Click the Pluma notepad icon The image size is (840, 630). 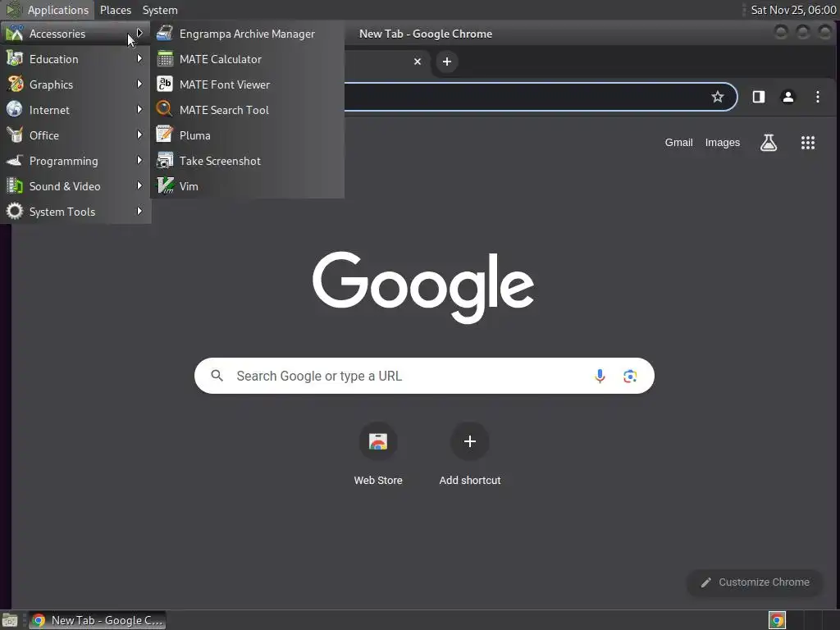point(164,135)
